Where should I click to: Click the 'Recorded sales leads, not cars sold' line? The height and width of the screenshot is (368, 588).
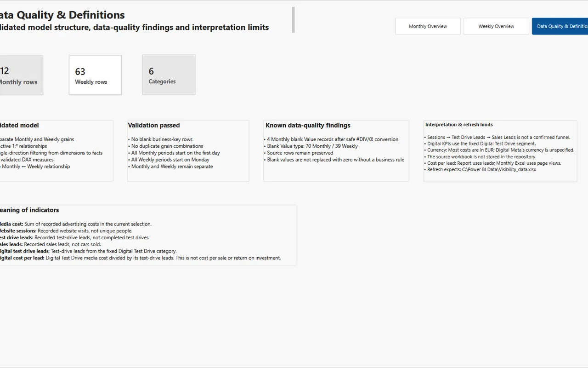click(x=51, y=244)
